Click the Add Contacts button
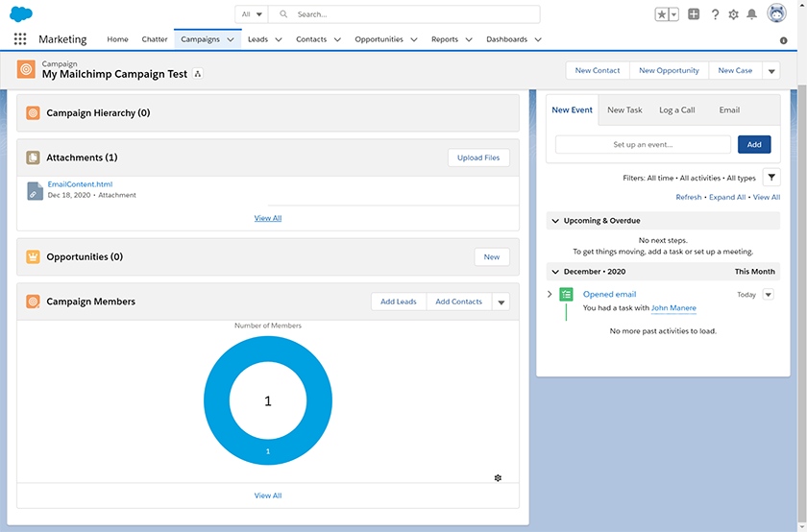 point(458,302)
